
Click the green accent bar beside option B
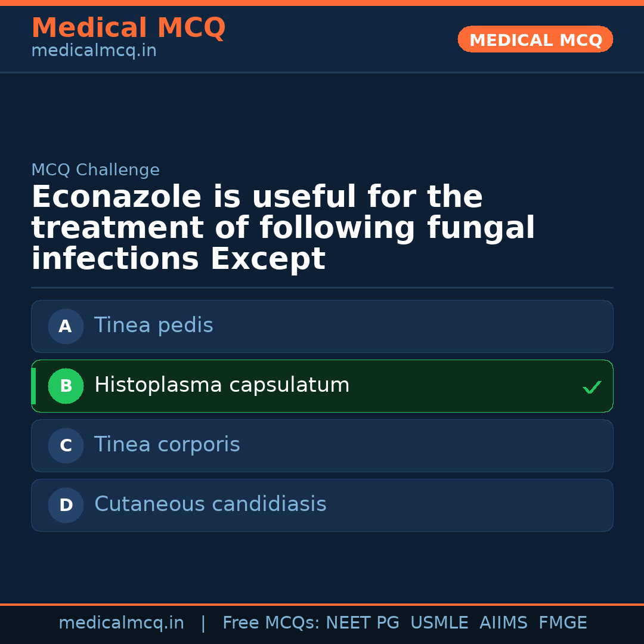33,386
